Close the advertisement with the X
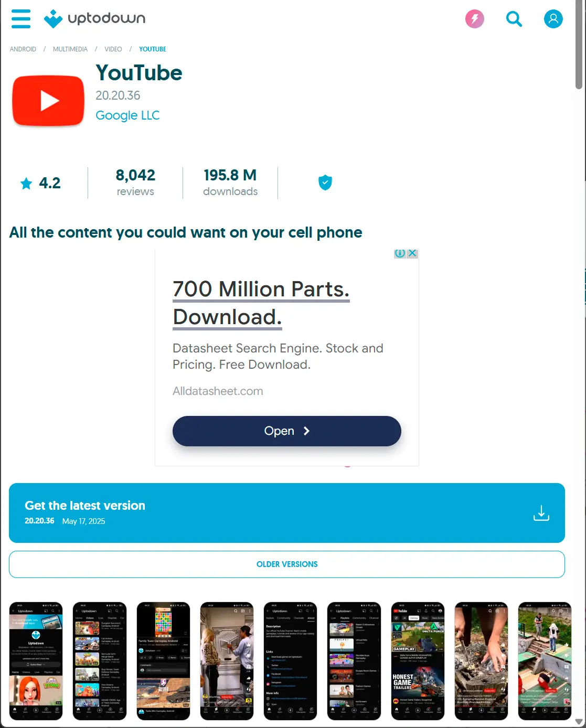 click(x=412, y=253)
